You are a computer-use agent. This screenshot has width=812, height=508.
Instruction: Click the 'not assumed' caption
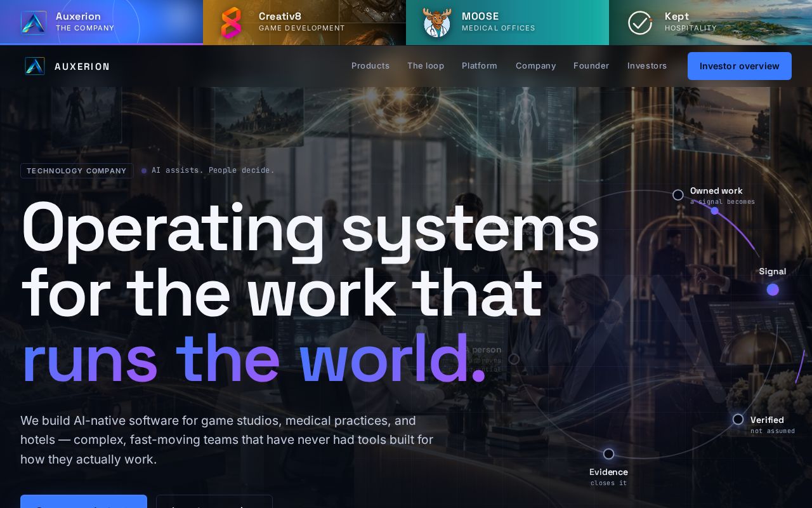[773, 431]
